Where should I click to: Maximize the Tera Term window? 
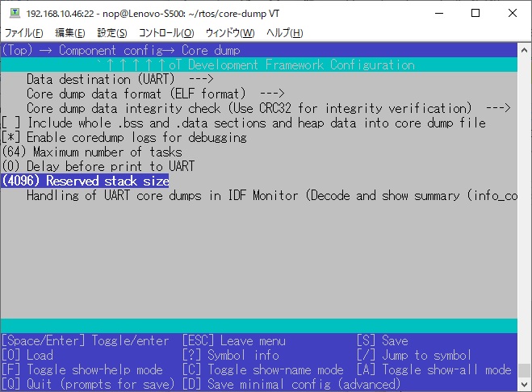point(475,13)
